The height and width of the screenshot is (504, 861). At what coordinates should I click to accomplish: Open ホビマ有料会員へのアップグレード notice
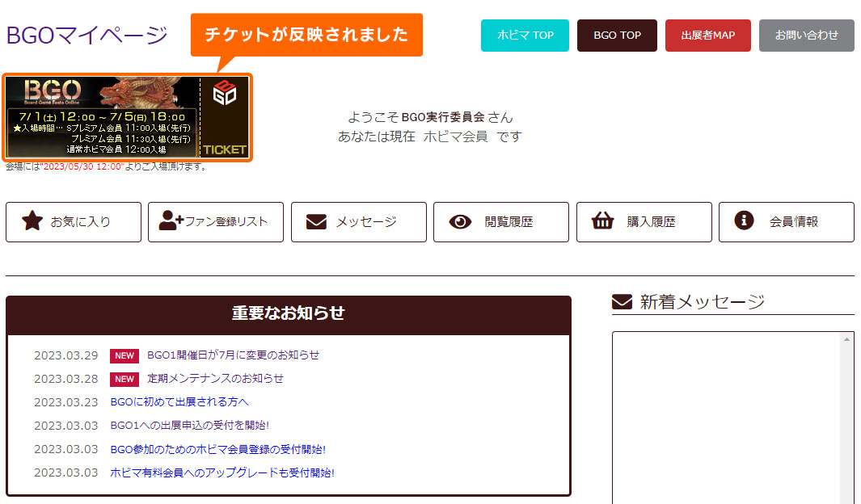[222, 472]
